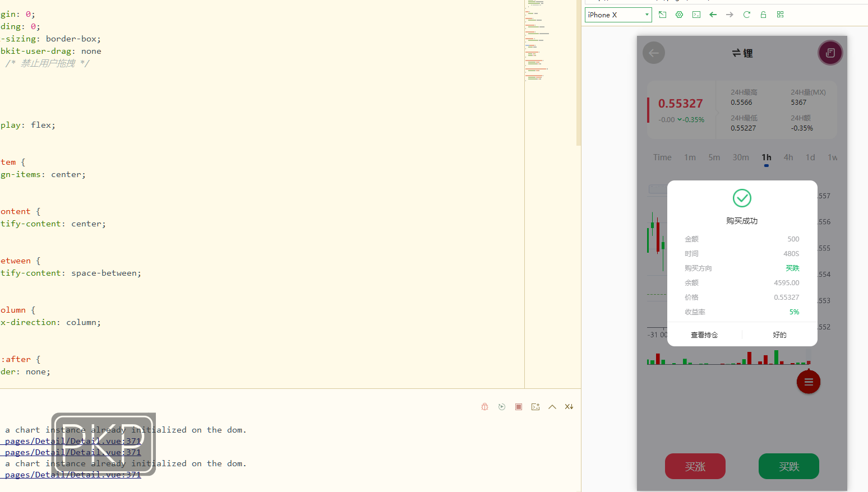Select the Time chart tab

click(x=662, y=157)
